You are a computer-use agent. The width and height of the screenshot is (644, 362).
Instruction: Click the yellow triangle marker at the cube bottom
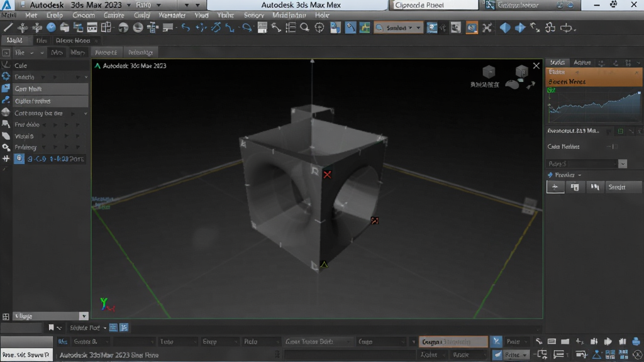pyautogui.click(x=324, y=265)
